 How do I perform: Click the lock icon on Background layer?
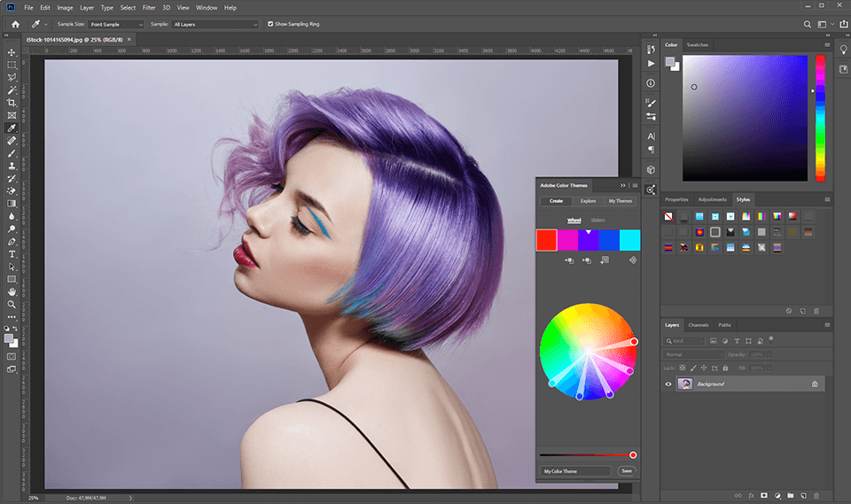pyautogui.click(x=814, y=384)
